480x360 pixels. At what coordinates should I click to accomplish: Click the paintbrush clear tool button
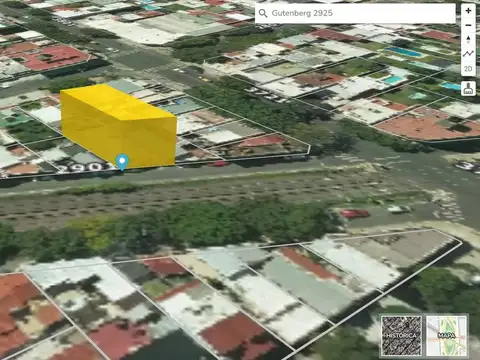[468, 88]
